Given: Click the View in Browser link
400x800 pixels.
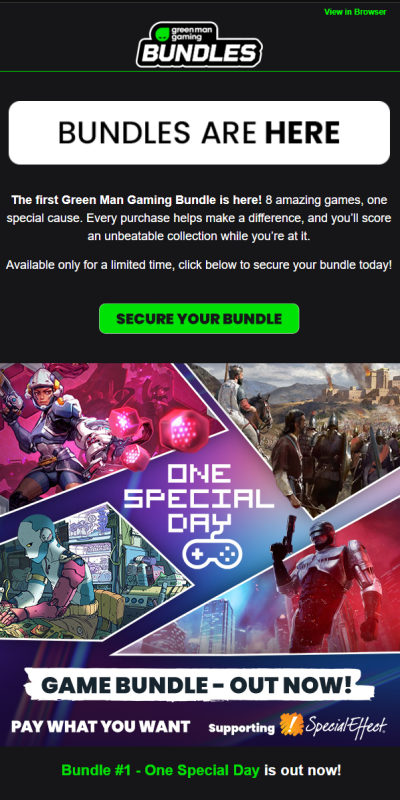Looking at the screenshot, I should [x=355, y=12].
